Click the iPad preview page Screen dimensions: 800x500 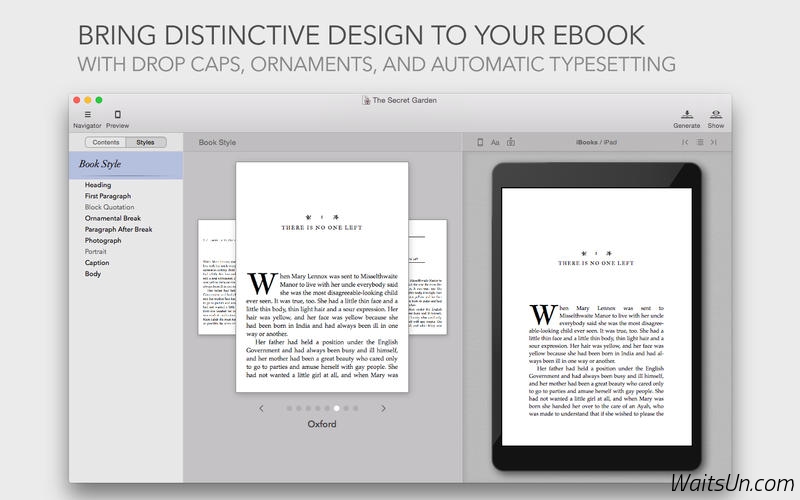[597, 317]
